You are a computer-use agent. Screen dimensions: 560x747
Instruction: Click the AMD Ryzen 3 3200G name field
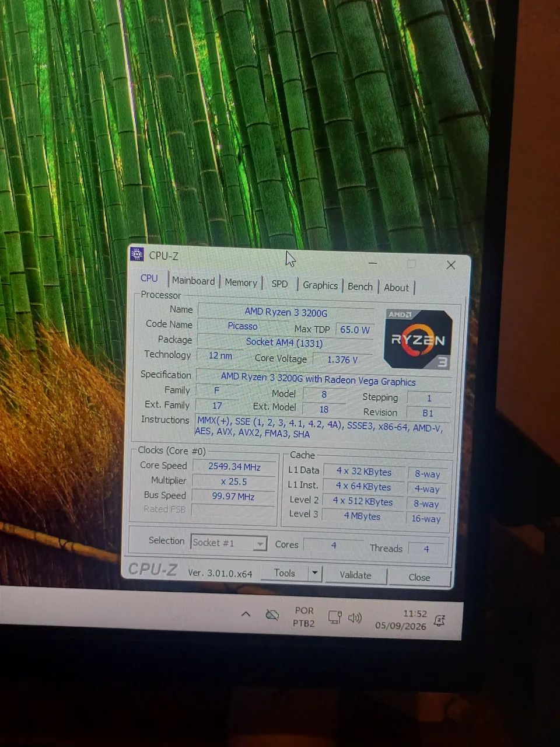point(286,312)
